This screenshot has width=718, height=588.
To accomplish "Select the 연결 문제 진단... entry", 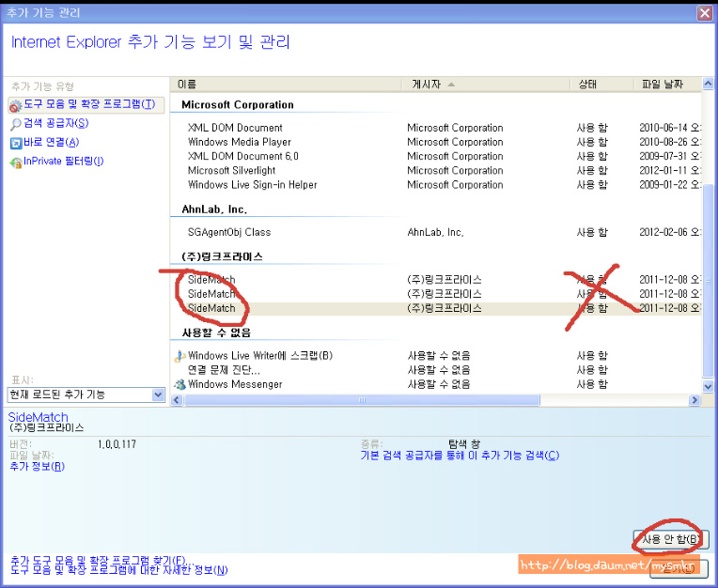I will 224,370.
